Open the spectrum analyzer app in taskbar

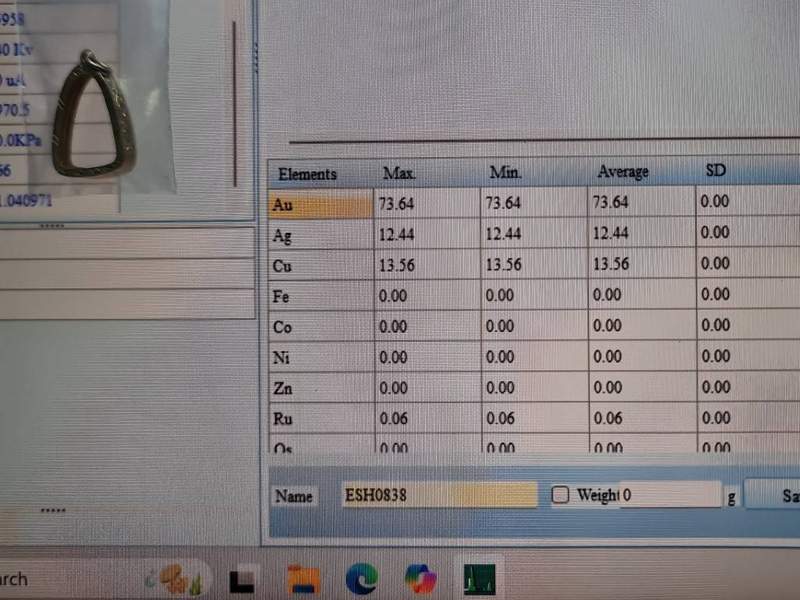click(x=479, y=579)
